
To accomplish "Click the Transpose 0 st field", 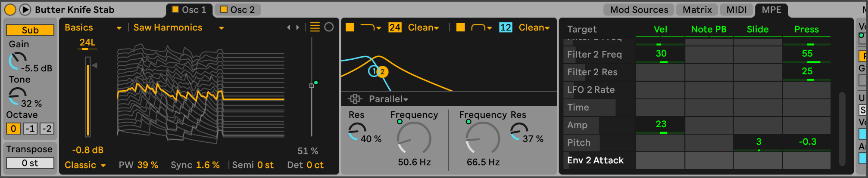I will [x=30, y=163].
